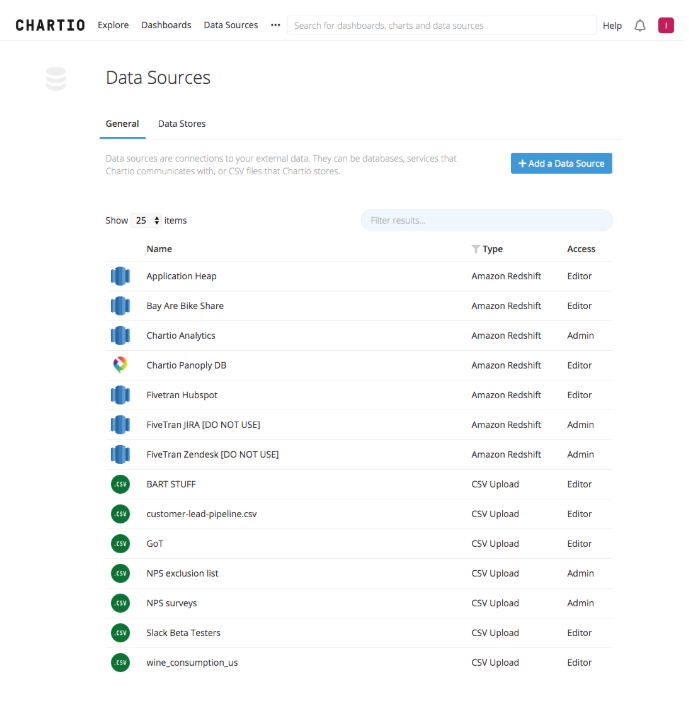This screenshot has height=710, width=689.
Task: Click the CSV icon for wine_consumption_us
Action: [120, 662]
